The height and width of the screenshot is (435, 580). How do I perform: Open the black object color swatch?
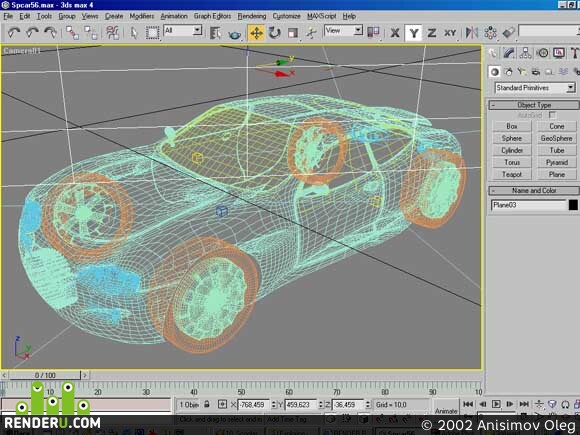tap(573, 205)
